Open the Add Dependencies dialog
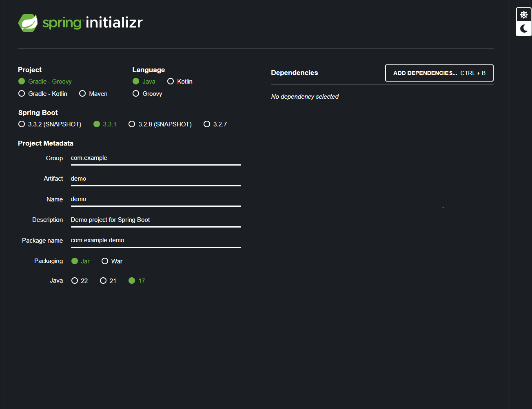Viewport: 532px width, 409px height. pos(439,73)
